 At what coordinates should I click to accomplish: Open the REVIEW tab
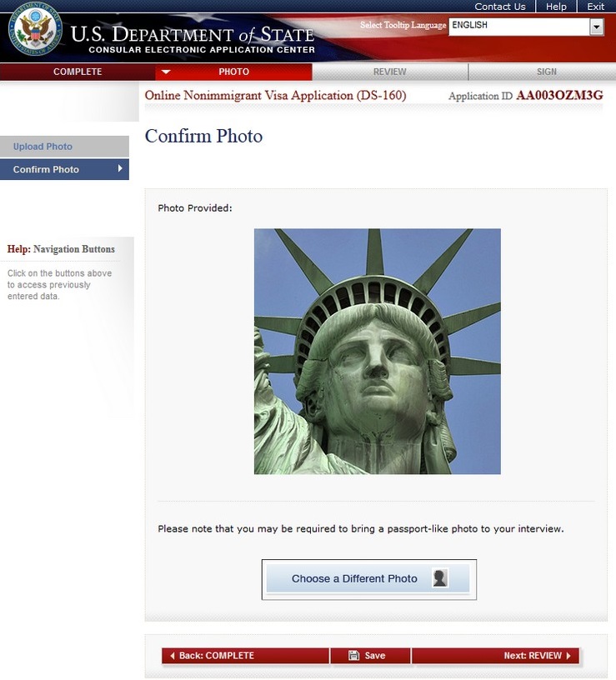390,72
